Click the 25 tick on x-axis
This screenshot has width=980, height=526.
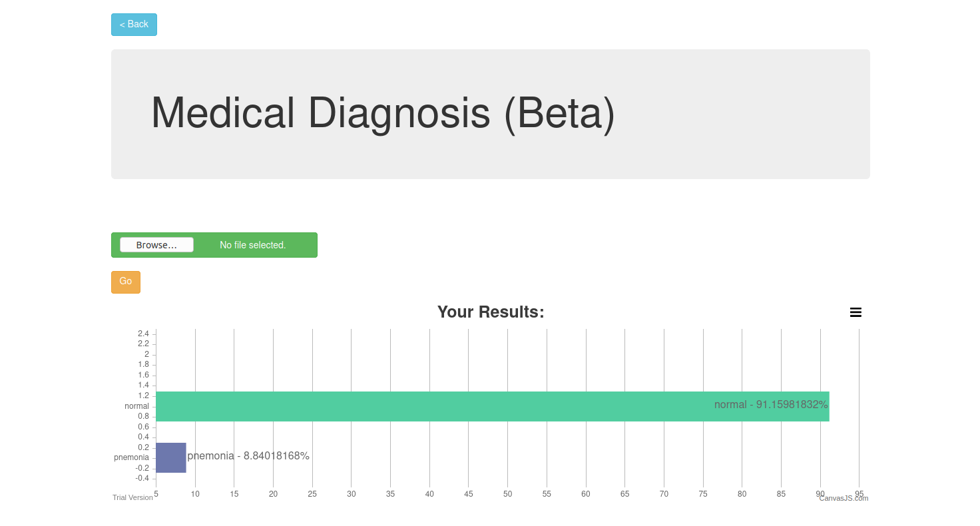pos(312,494)
